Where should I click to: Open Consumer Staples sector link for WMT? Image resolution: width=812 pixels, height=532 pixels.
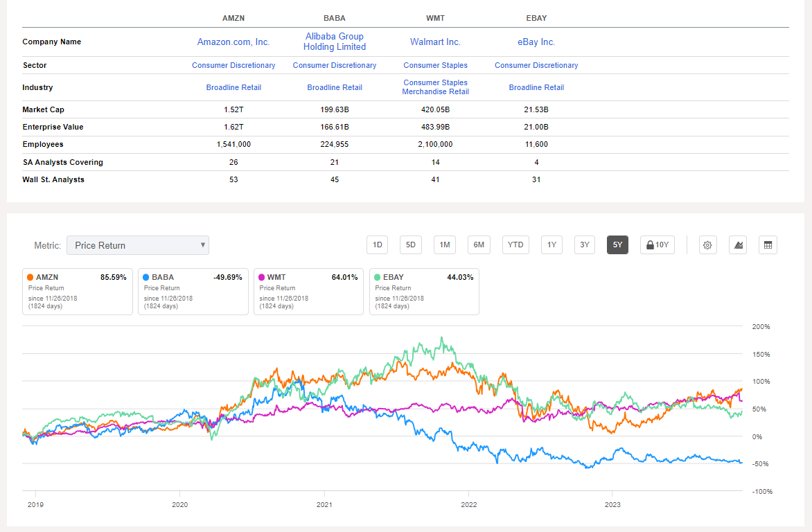coord(436,65)
